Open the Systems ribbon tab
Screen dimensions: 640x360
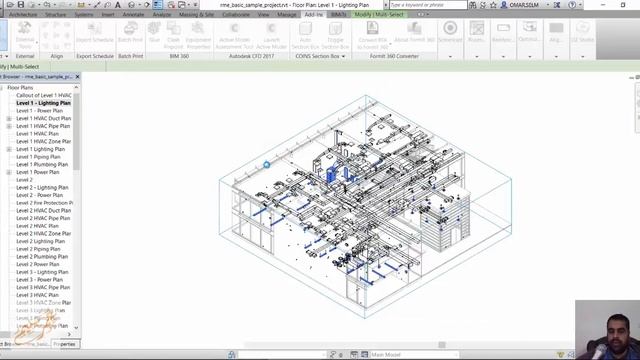[x=84, y=14]
